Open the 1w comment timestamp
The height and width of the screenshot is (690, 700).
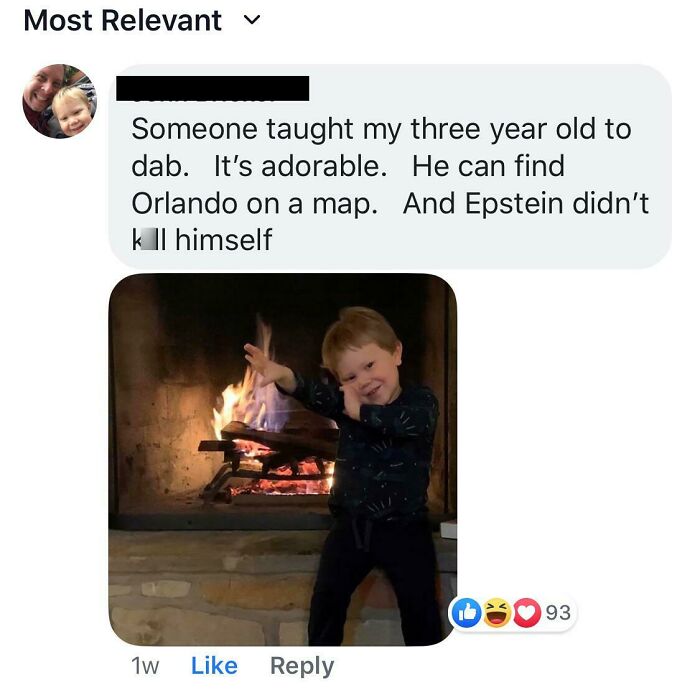coord(145,666)
